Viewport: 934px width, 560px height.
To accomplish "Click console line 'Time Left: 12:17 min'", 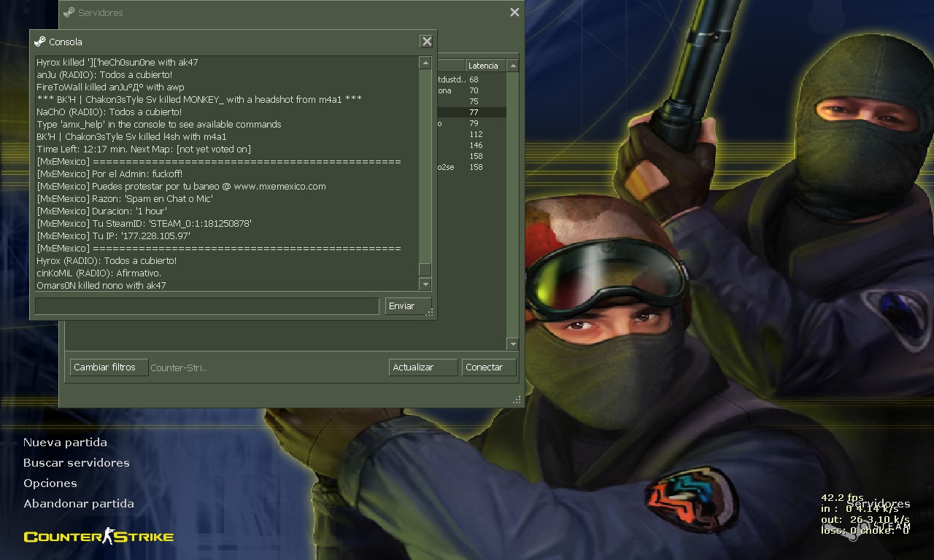I will [144, 149].
